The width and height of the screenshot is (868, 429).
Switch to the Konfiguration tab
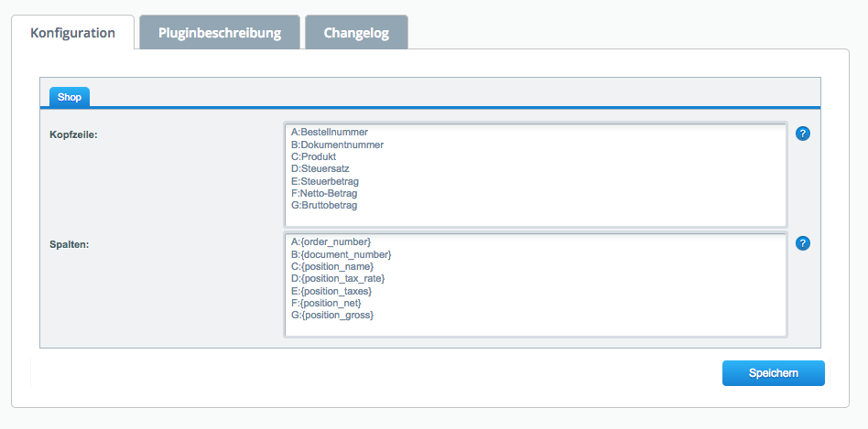click(73, 33)
